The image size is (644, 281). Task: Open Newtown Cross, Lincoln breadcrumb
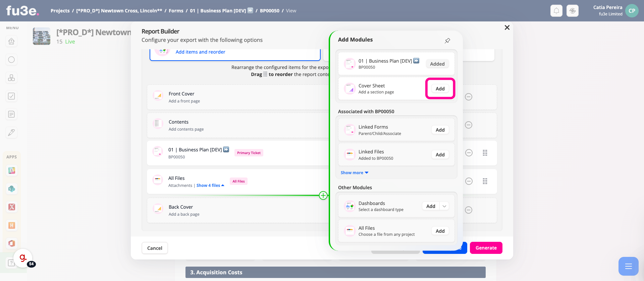119,11
